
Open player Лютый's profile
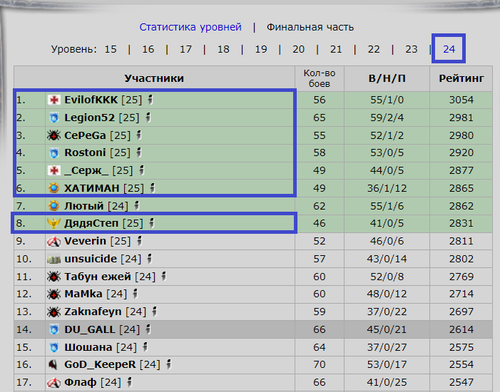pyautogui.click(x=84, y=206)
